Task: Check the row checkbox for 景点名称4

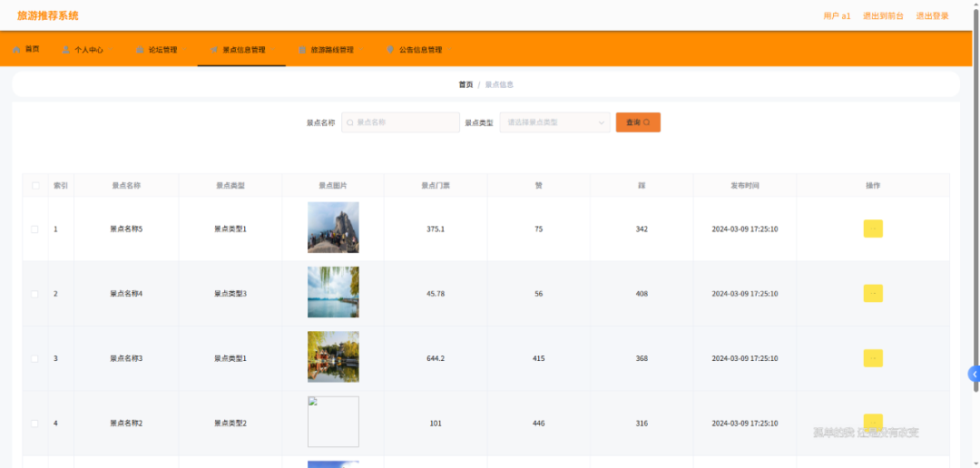Action: pyautogui.click(x=35, y=294)
